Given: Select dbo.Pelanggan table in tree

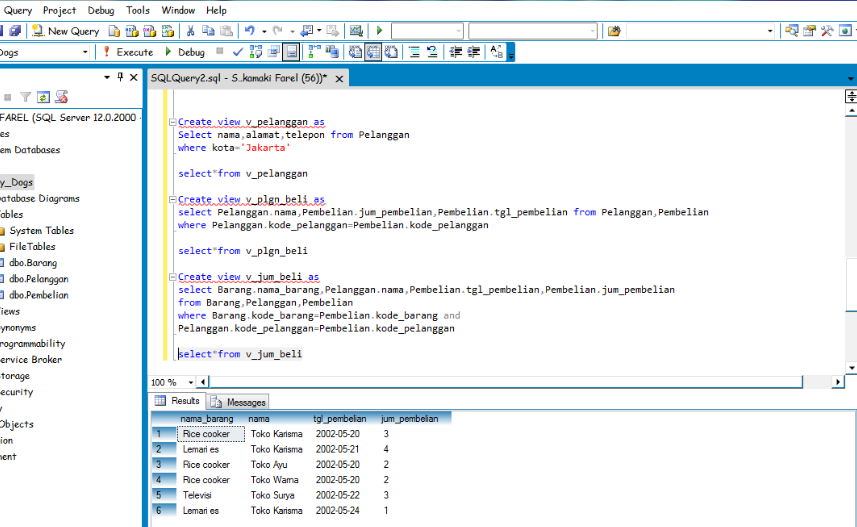Looking at the screenshot, I should (39, 279).
